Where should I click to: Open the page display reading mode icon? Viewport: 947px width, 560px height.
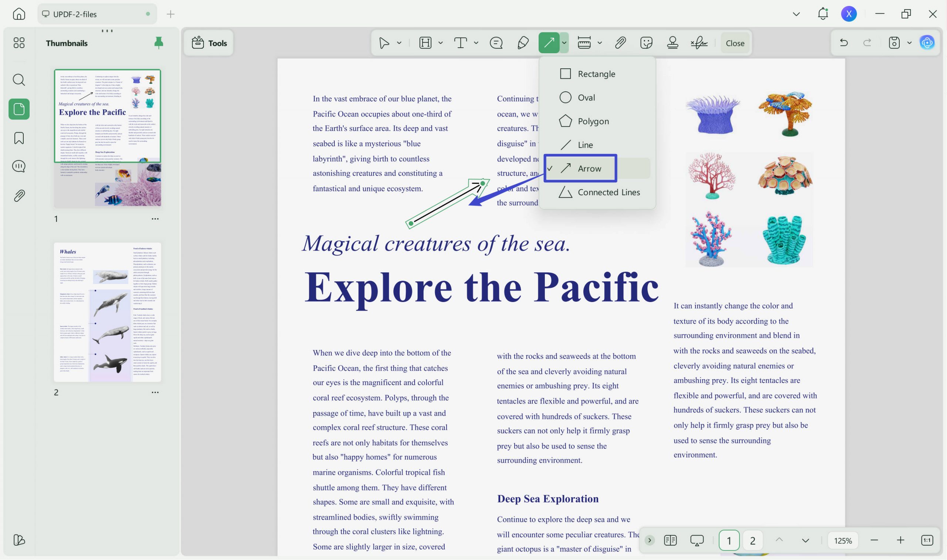click(670, 540)
